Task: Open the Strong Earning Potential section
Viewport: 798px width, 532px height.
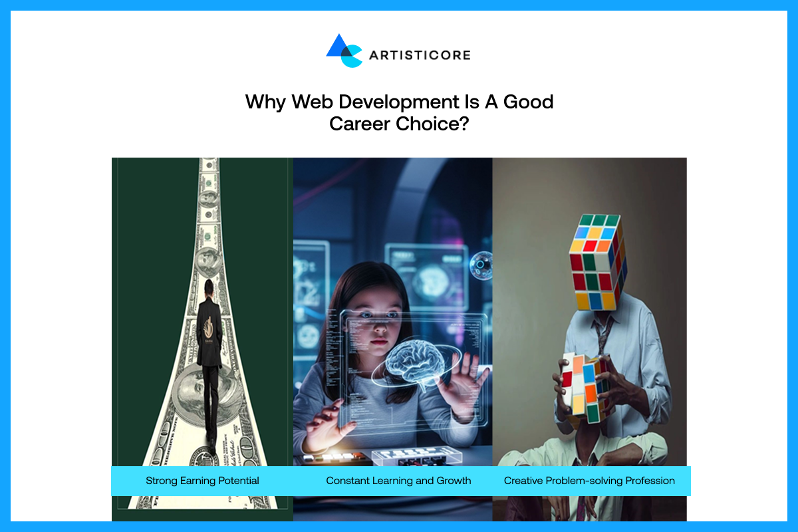Action: click(x=202, y=480)
